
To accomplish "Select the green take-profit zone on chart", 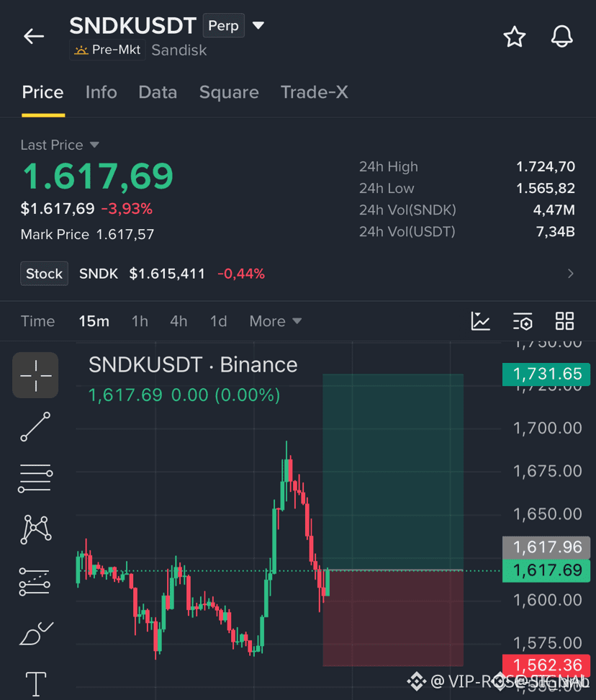I will [x=393, y=472].
